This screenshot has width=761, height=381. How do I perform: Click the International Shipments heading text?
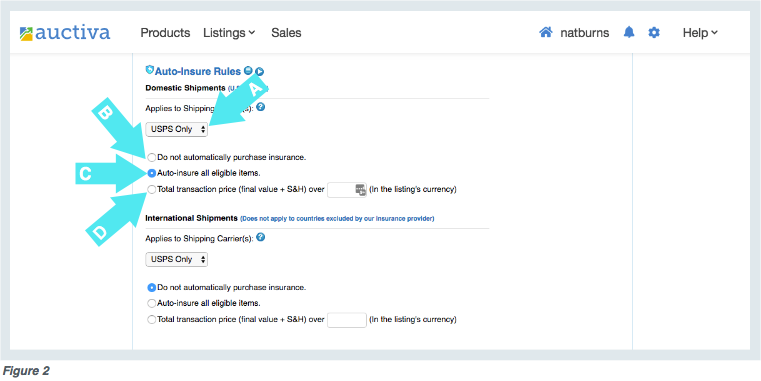191,218
